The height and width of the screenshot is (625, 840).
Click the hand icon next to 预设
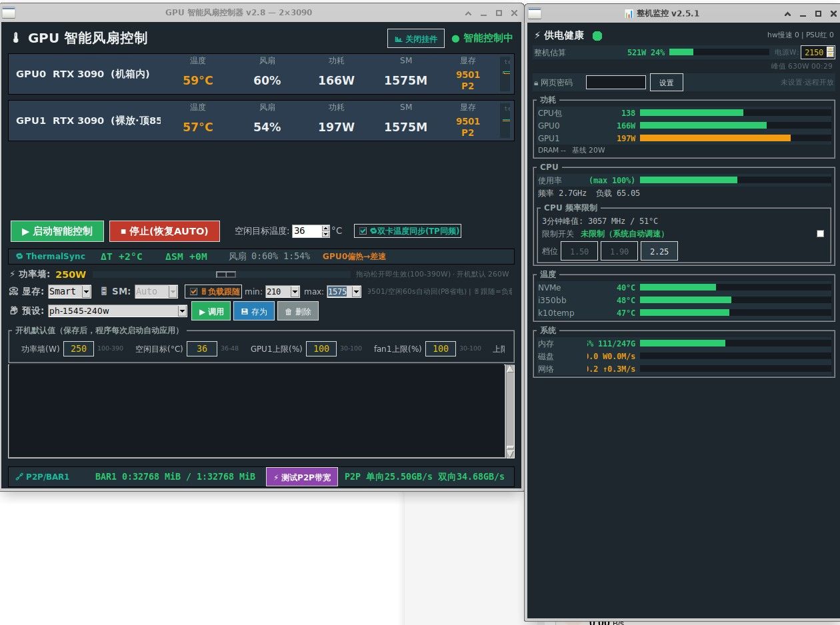click(x=13, y=311)
